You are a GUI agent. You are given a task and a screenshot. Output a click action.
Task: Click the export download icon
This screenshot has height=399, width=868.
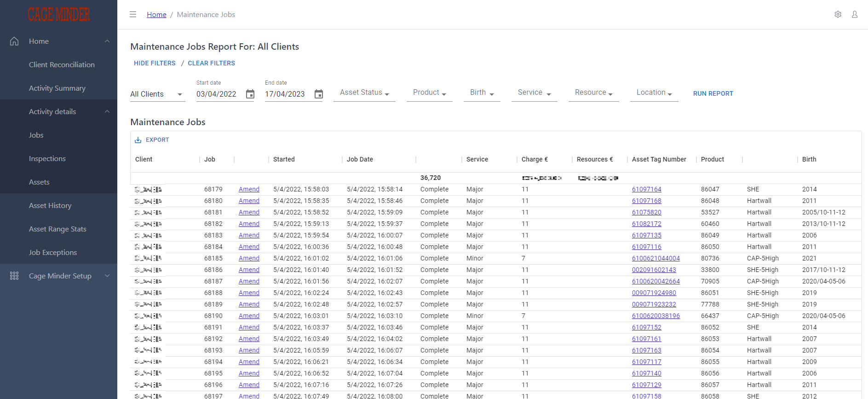138,140
